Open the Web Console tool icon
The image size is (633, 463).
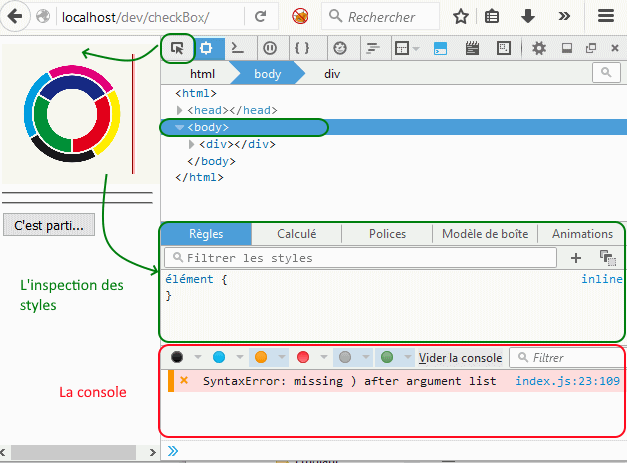coord(238,47)
